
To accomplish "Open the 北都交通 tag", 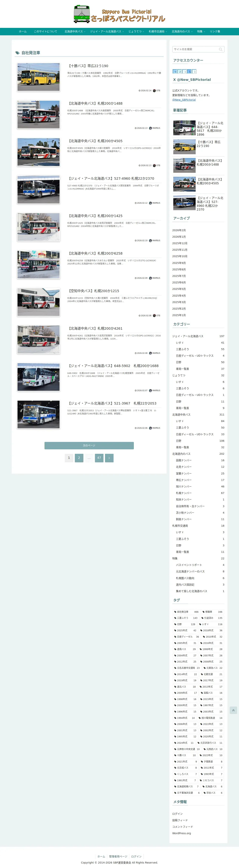I will 212,674.
